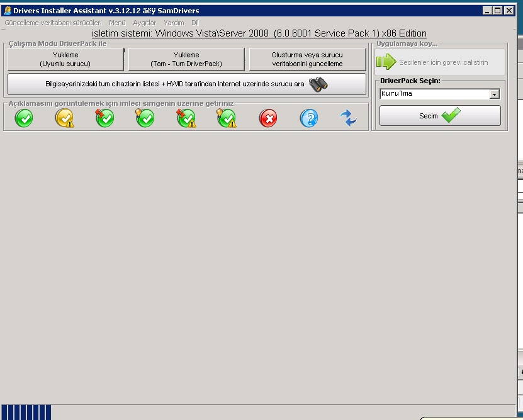This screenshot has width=523, height=420.
Task: Maximize the Drivers Installer Assistant window
Action: (497, 11)
